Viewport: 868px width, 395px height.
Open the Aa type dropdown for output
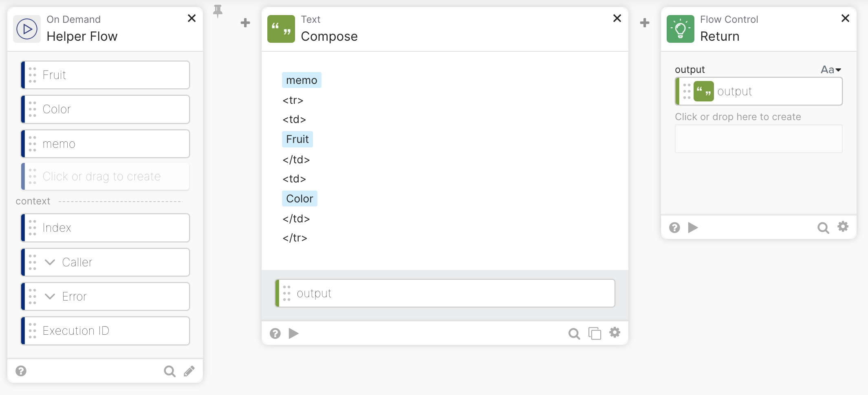click(x=831, y=70)
